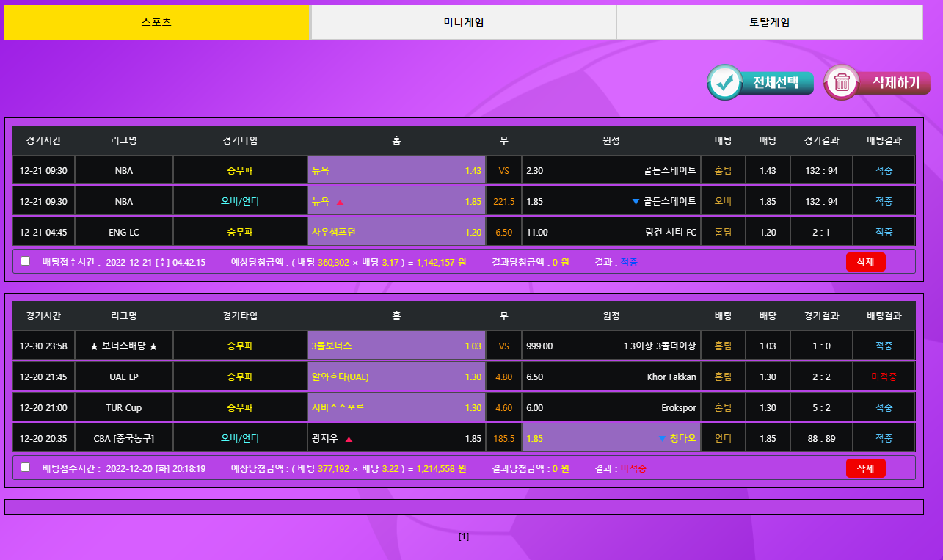
Task: Tick the checkbox for the 2022-12-21 bet slip
Action: click(26, 261)
